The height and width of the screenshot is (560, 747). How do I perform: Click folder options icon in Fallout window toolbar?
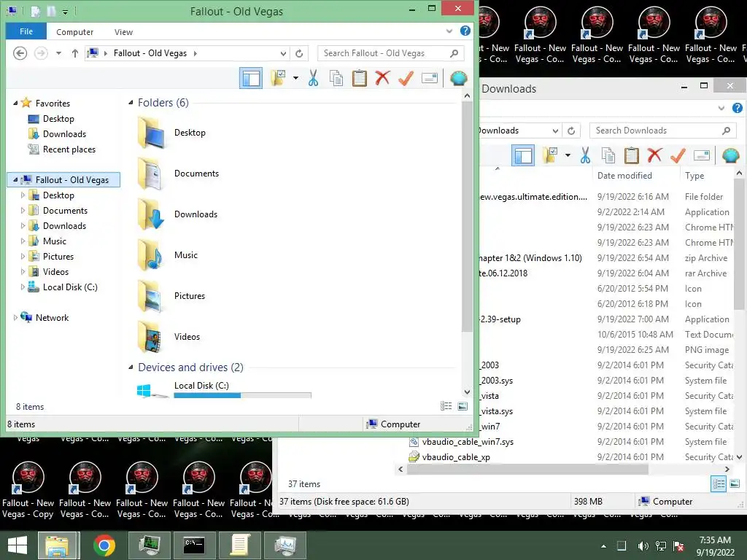(x=278, y=78)
